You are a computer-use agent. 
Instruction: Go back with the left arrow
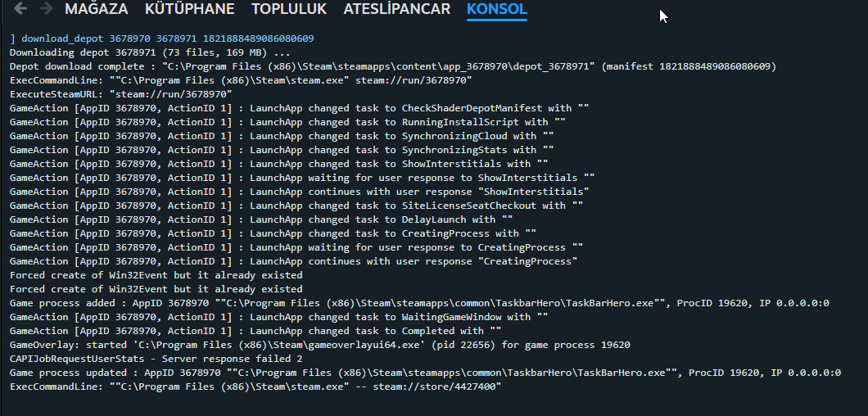(x=20, y=8)
